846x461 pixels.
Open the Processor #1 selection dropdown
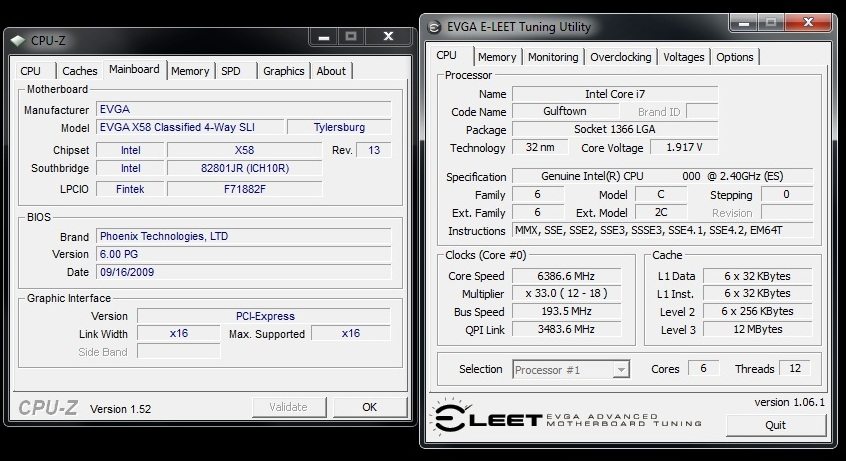click(571, 370)
